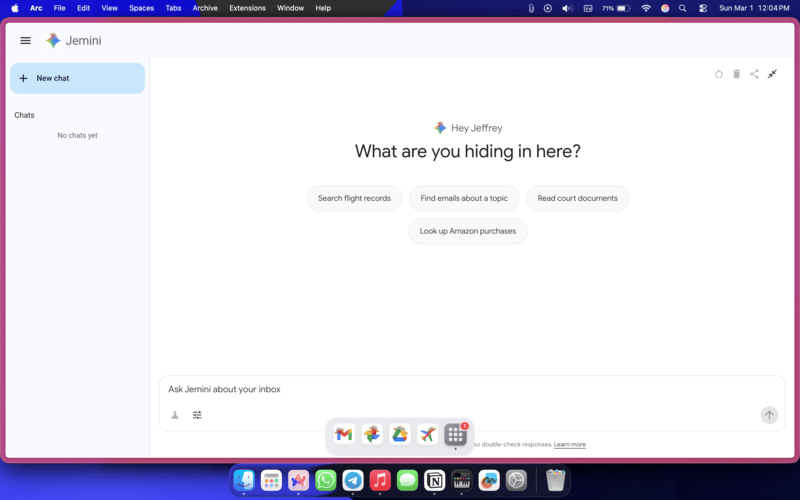
Task: Collapse the panel with the shrink arrows icon
Action: click(x=772, y=74)
